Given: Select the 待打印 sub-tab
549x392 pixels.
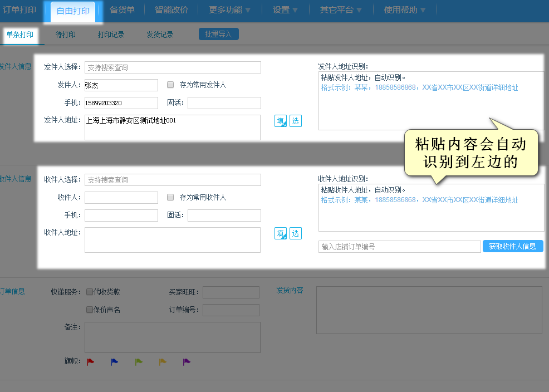Looking at the screenshot, I should [x=66, y=35].
